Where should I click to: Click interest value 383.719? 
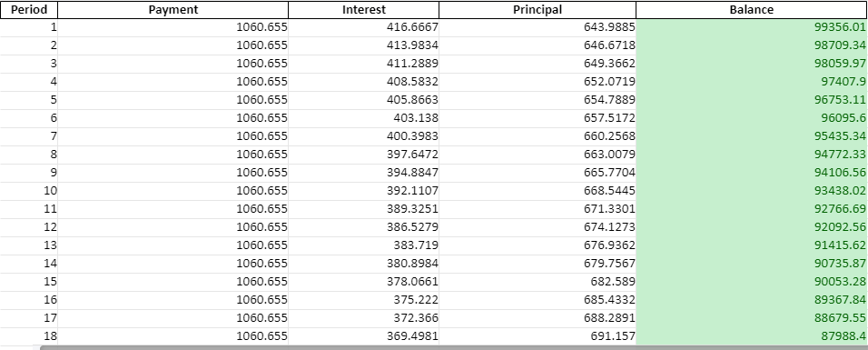coord(364,245)
